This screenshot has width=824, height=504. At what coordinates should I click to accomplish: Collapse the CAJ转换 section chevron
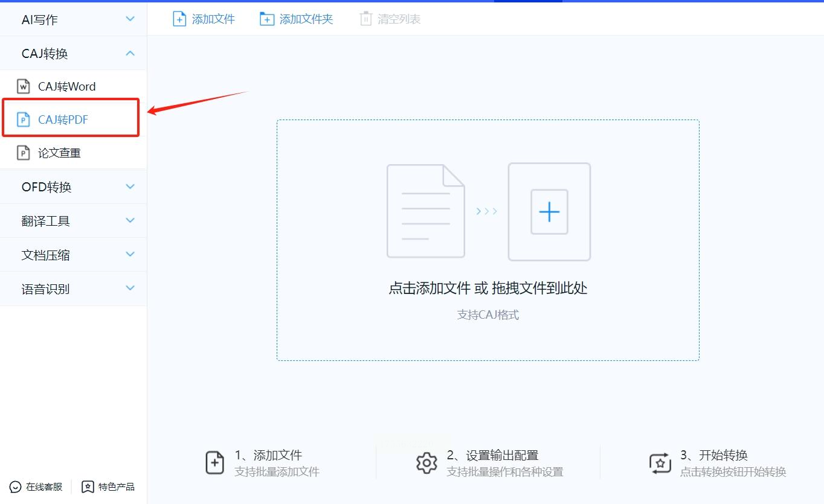coord(130,53)
